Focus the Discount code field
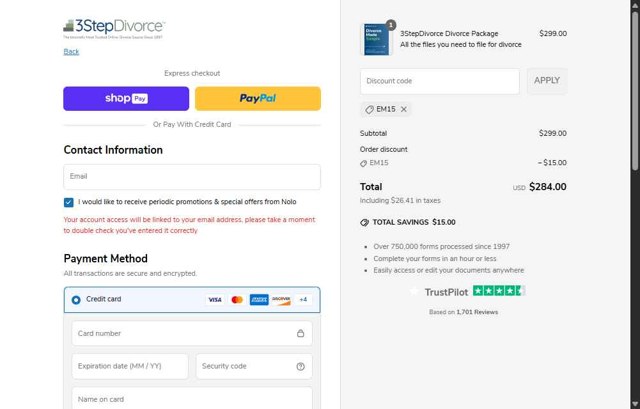Screen dimensions: 640x409 pos(440,81)
